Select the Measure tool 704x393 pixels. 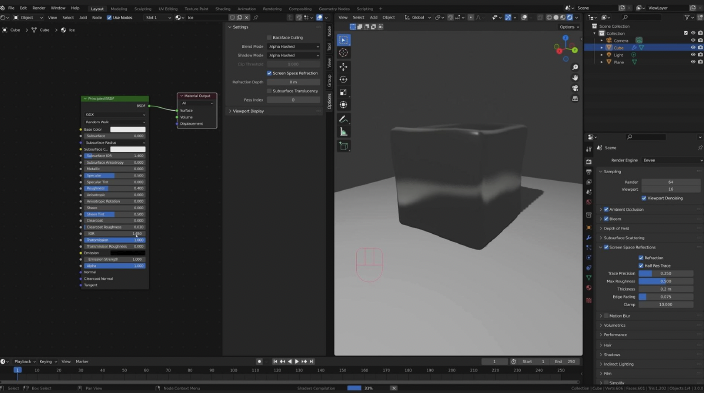tap(343, 132)
